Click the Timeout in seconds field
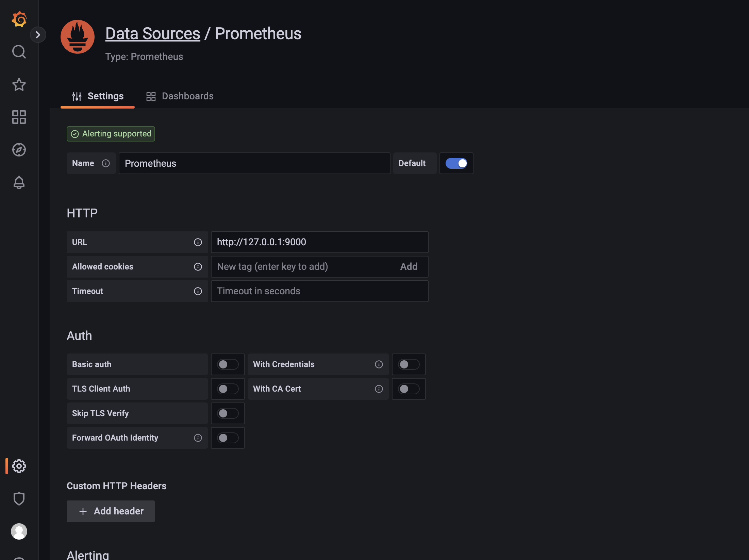749x560 pixels. pos(319,291)
